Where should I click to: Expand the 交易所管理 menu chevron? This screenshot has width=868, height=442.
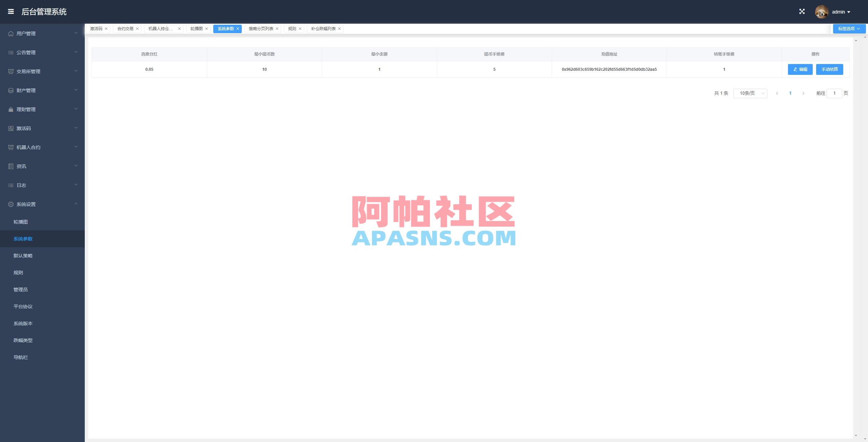tap(75, 71)
